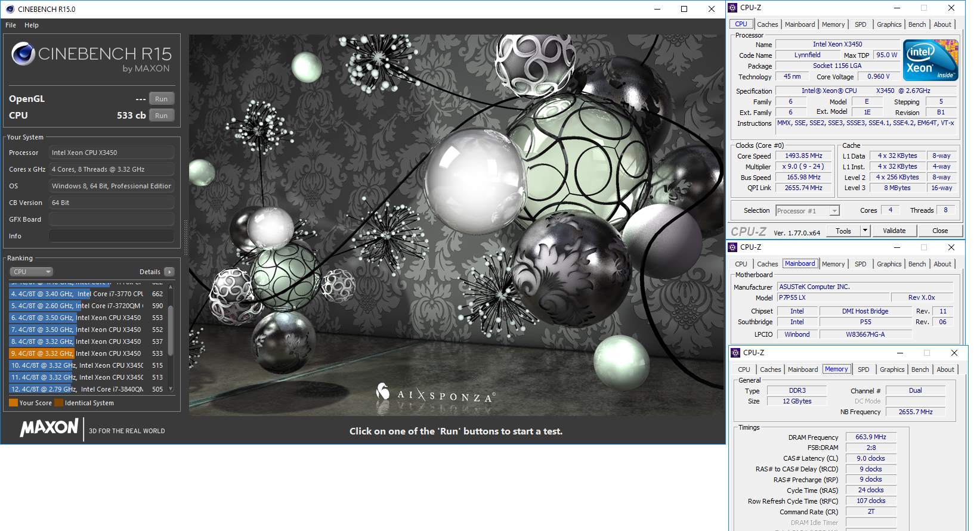The width and height of the screenshot is (980, 531).
Task: Click the Cinebench R15 sphere logo
Action: [23, 54]
